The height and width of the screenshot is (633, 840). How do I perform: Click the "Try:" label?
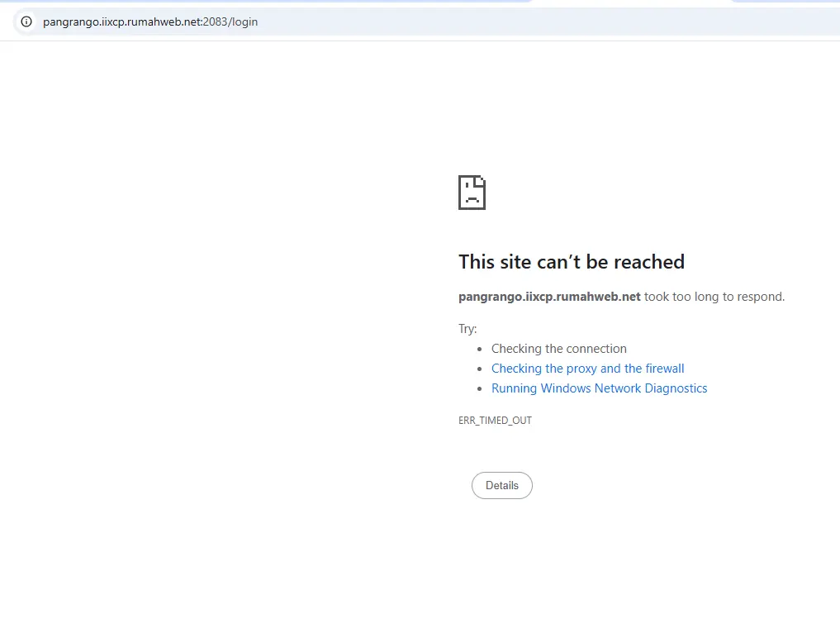[x=467, y=329]
